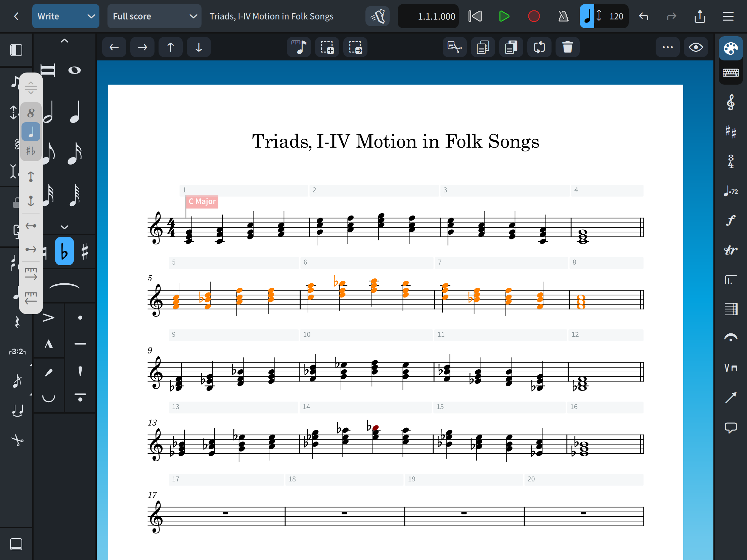
Task: Open the Key Signatures panel
Action: click(731, 132)
